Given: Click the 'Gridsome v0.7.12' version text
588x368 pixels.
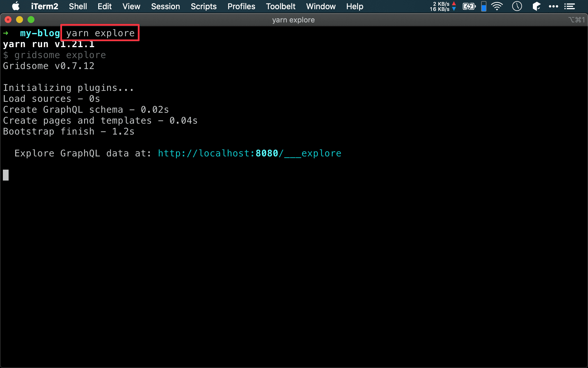Looking at the screenshot, I should click(49, 66).
